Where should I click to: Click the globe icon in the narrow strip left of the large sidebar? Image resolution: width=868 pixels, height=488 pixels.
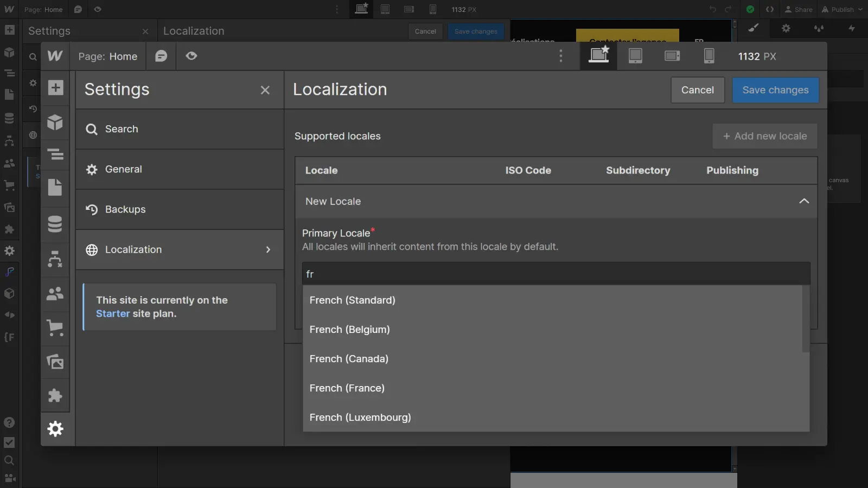coord(33,135)
